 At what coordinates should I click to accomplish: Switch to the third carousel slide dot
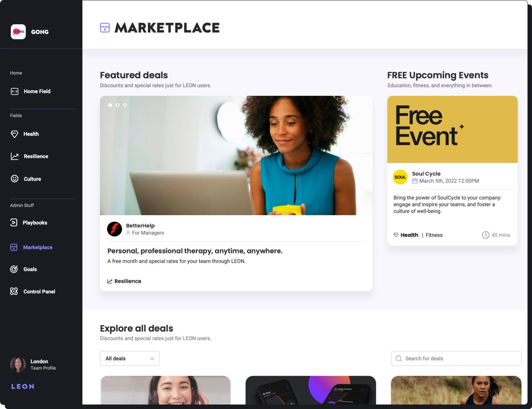tap(125, 105)
